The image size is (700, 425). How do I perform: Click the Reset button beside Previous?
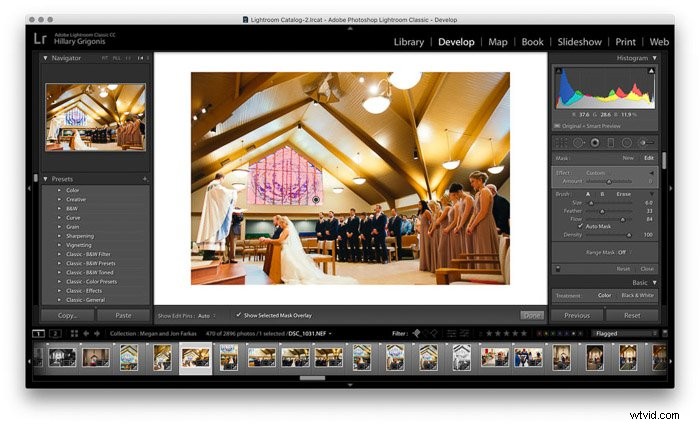coord(632,315)
